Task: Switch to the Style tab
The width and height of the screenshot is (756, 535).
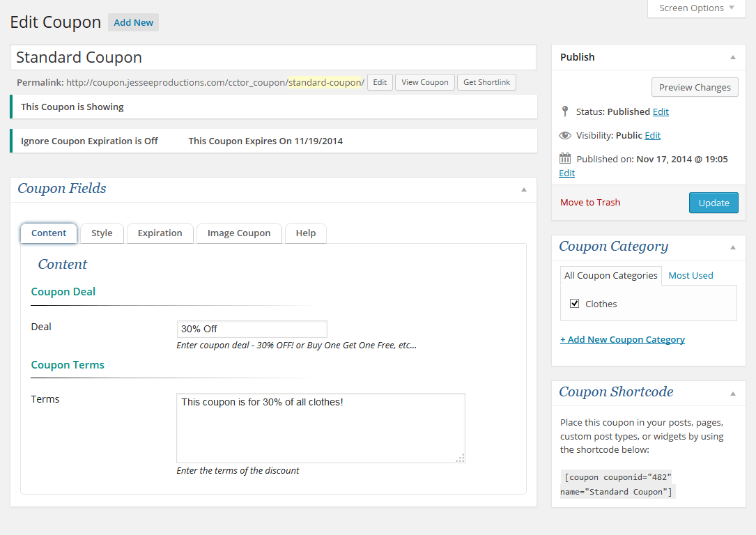Action: [102, 233]
